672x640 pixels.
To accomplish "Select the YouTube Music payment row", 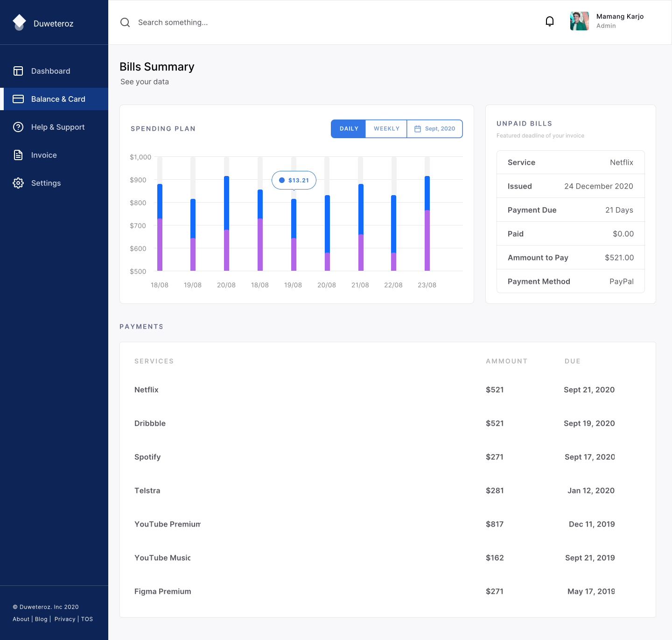I will click(x=387, y=558).
